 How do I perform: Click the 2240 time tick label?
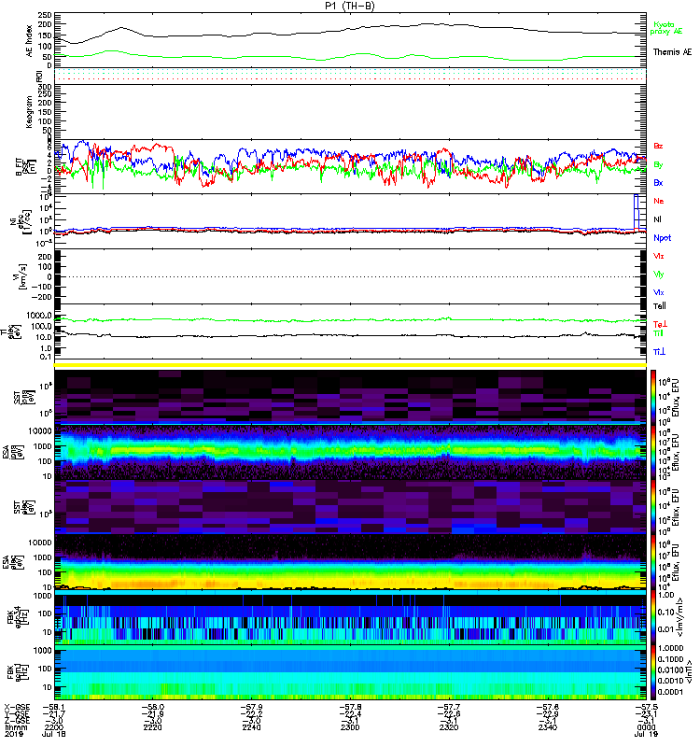click(x=251, y=727)
